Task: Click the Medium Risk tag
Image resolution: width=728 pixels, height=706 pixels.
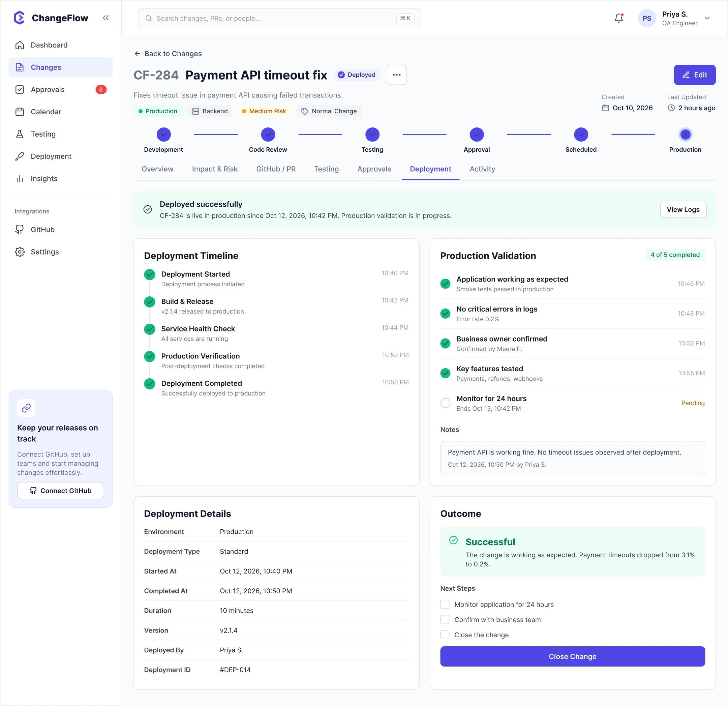Action: (x=264, y=111)
